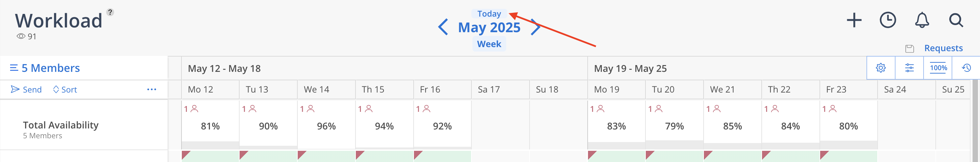Open workload settings gear icon
The height and width of the screenshot is (162, 980).
(881, 68)
